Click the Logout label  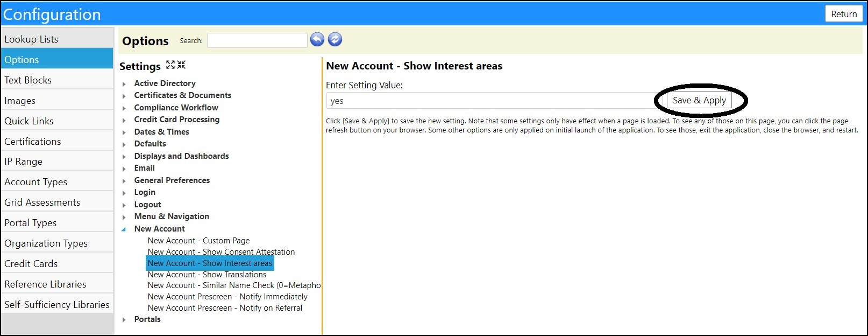147,205
